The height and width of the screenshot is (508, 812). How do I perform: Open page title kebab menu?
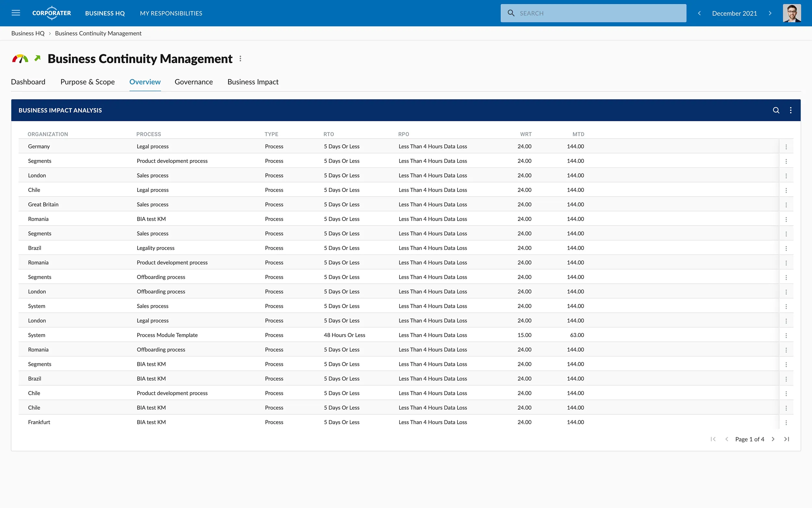point(240,59)
